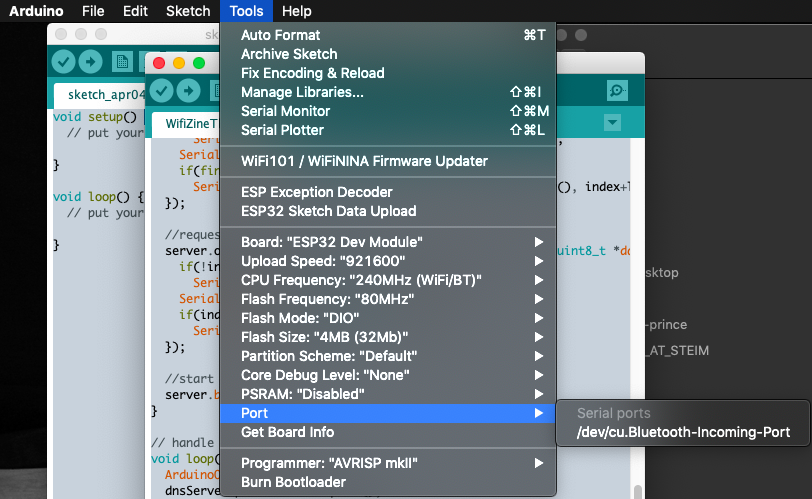Choose Auto Format from the Tools menu
Image resolution: width=812 pixels, height=499 pixels.
(x=280, y=35)
